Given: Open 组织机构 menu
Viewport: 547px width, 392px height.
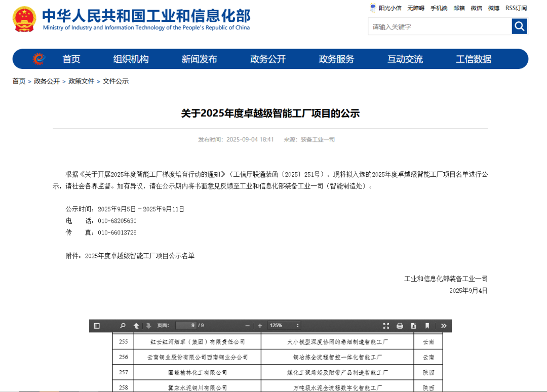Looking at the screenshot, I should 131,59.
